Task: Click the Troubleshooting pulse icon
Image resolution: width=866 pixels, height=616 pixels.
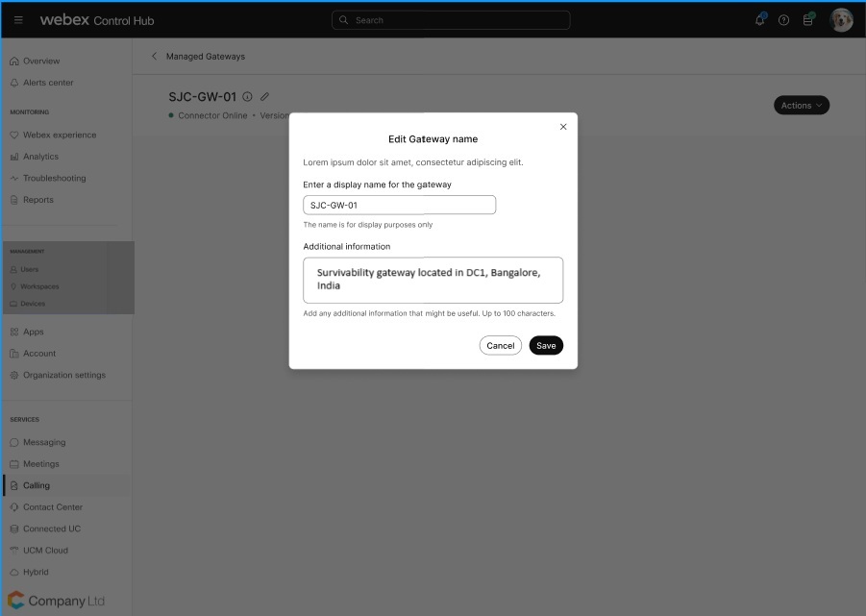Action: [x=14, y=179]
